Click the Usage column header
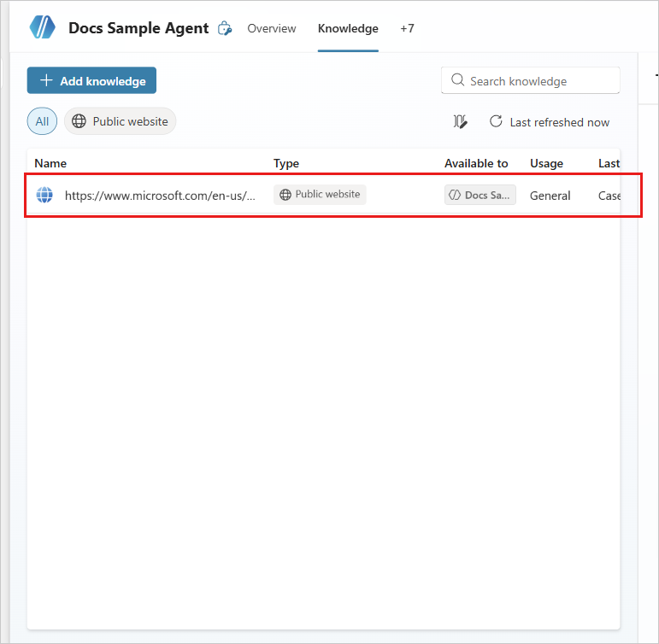Screen dimensions: 659x644 pos(546,163)
